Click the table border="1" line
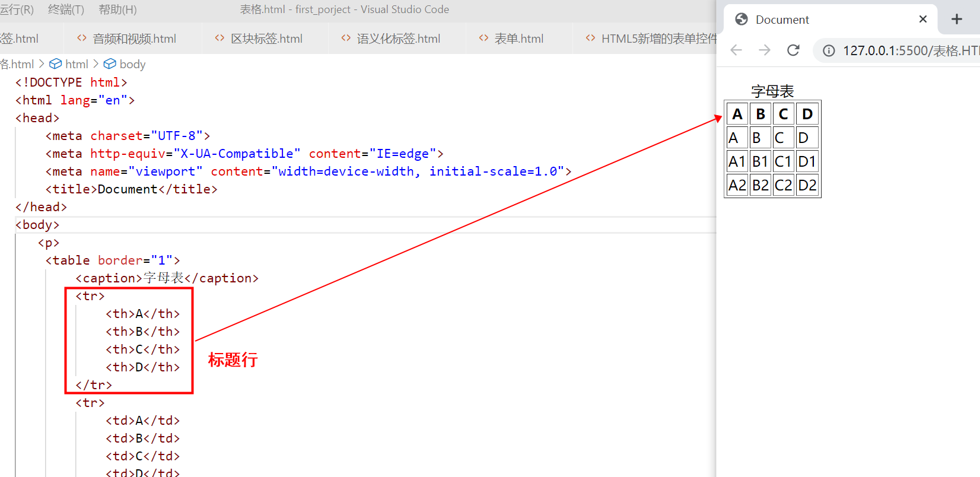 (x=113, y=260)
